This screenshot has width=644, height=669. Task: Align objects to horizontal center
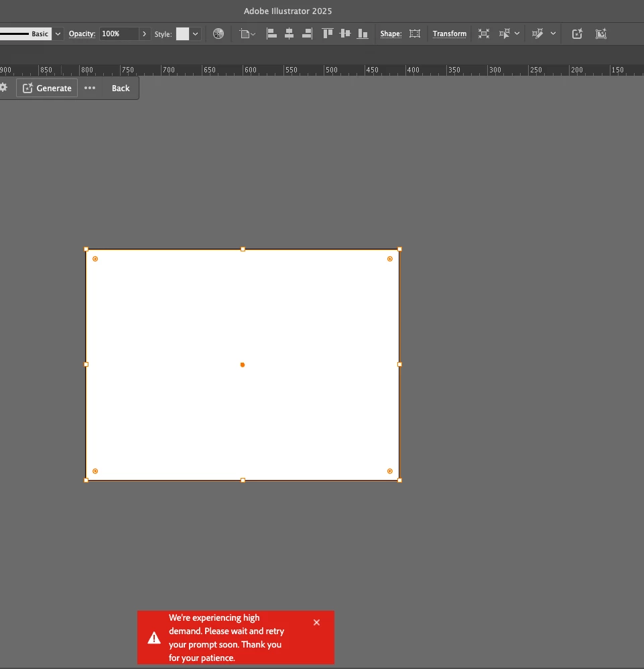289,34
